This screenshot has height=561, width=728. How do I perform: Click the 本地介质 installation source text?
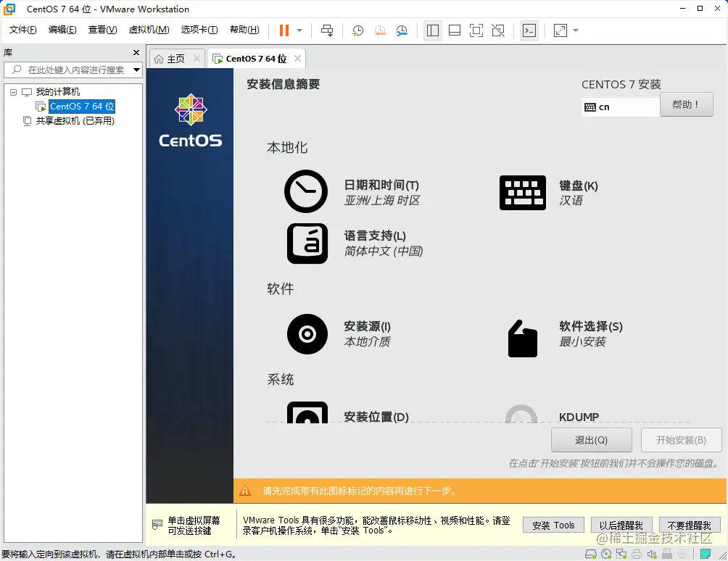367,342
